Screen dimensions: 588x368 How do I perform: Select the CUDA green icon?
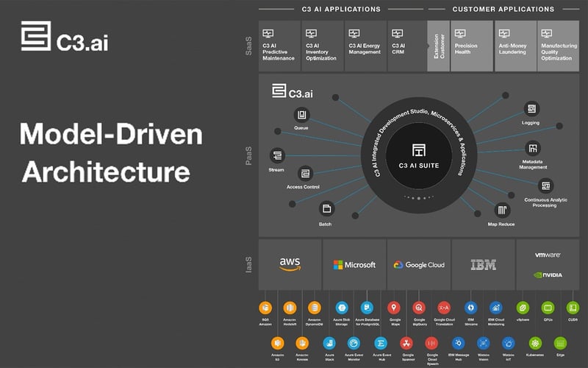[x=573, y=308]
